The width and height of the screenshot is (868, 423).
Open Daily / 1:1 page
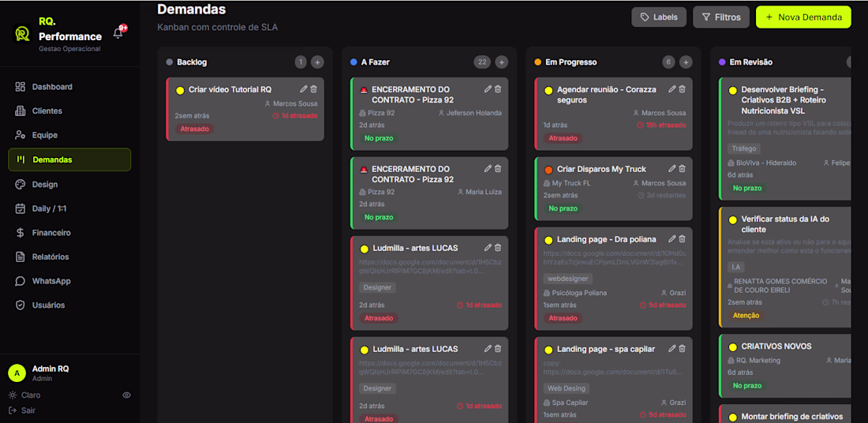coord(69,208)
